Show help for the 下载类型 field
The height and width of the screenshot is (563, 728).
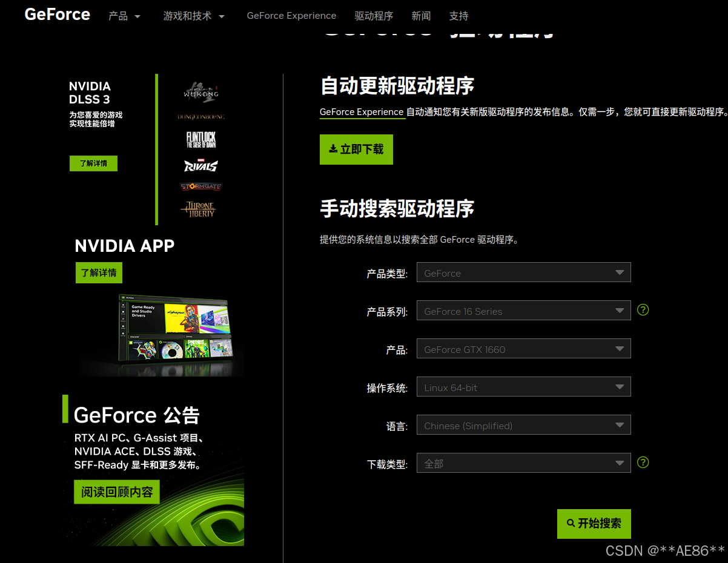[643, 463]
